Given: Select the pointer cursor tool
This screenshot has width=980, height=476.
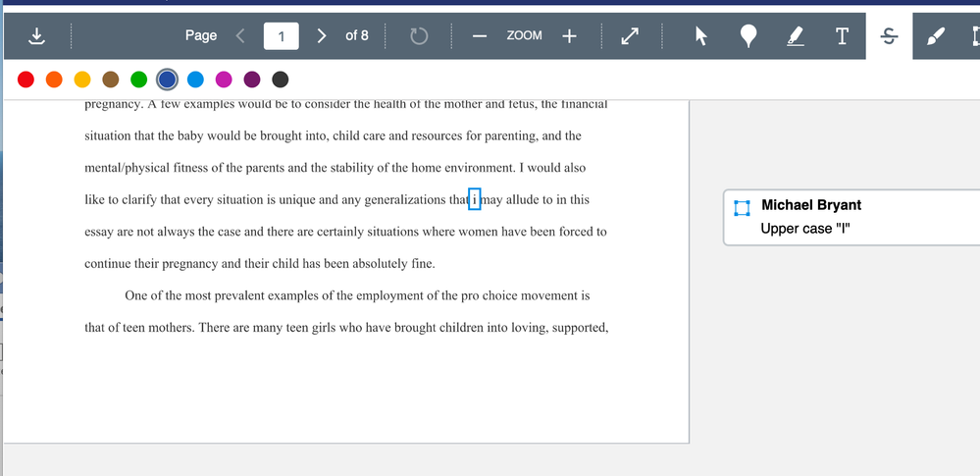Looking at the screenshot, I should pyautogui.click(x=700, y=36).
